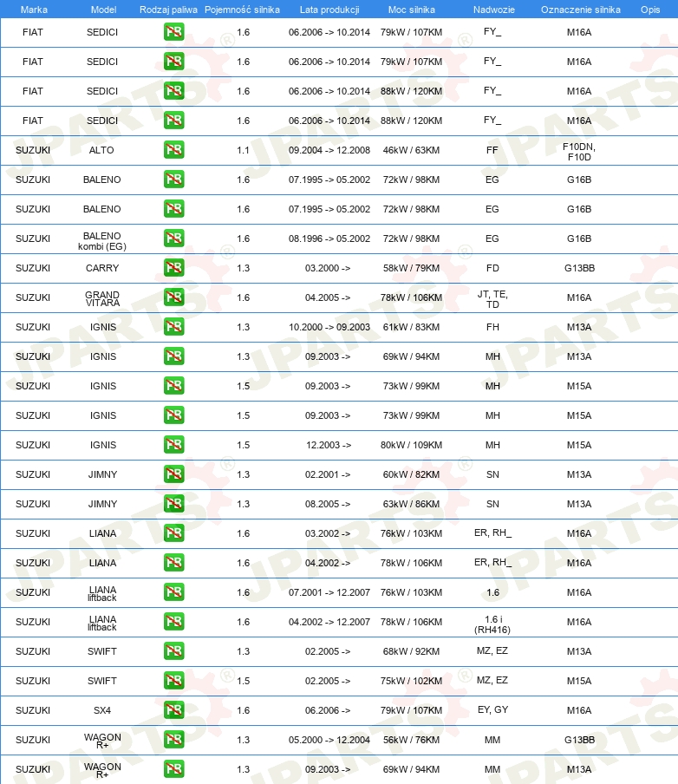Click the fuel icon in the IGNIS 69kW / 94KM row

click(174, 356)
